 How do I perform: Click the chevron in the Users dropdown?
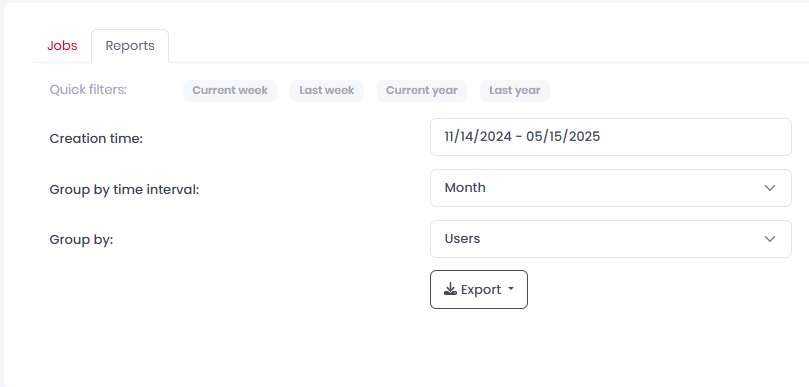click(770, 239)
